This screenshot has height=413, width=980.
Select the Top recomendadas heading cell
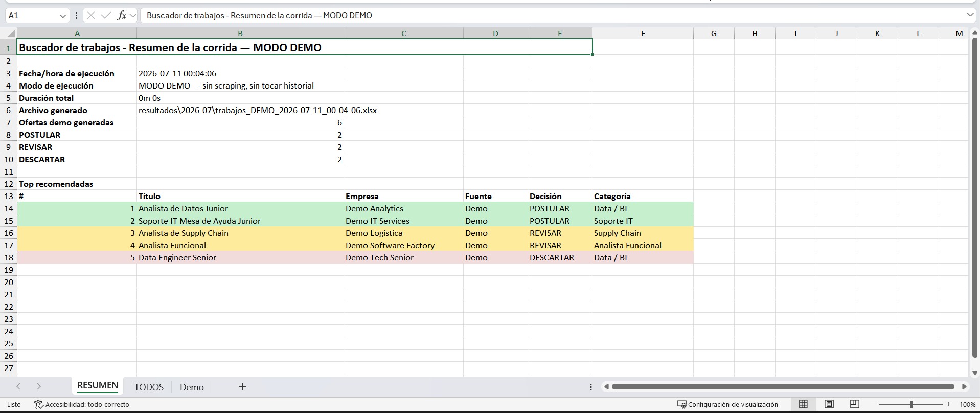[77, 184]
